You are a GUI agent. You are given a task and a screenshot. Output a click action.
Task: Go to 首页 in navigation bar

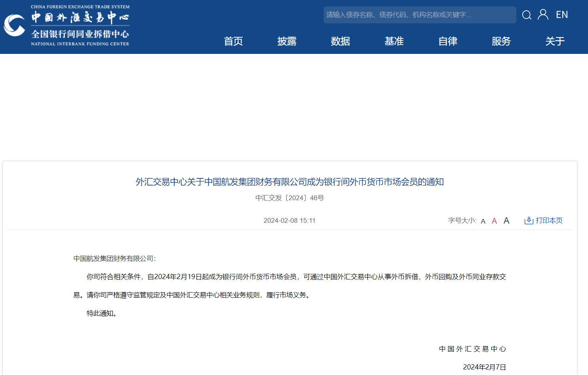click(x=233, y=41)
